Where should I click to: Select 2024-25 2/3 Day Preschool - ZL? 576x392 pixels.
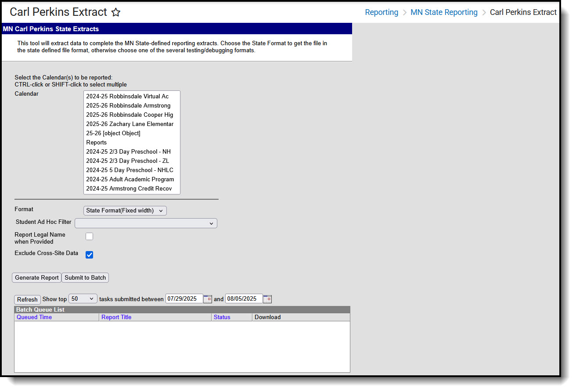pos(132,161)
